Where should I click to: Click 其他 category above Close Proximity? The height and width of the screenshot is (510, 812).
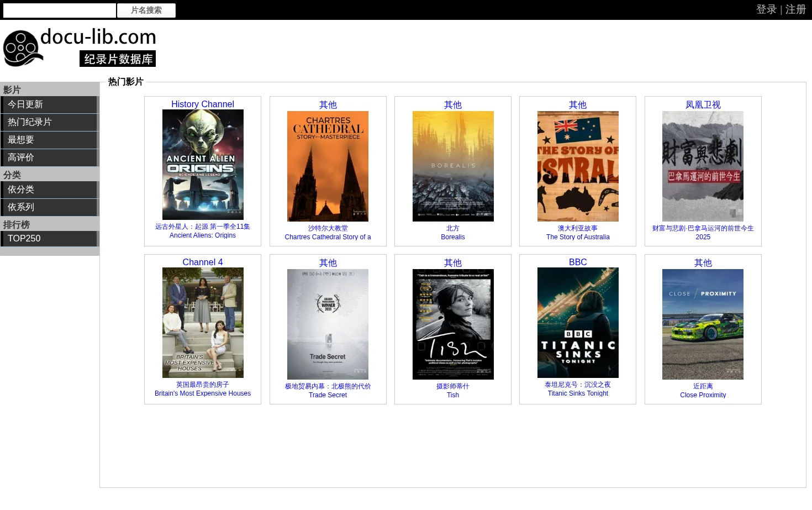coord(703,263)
